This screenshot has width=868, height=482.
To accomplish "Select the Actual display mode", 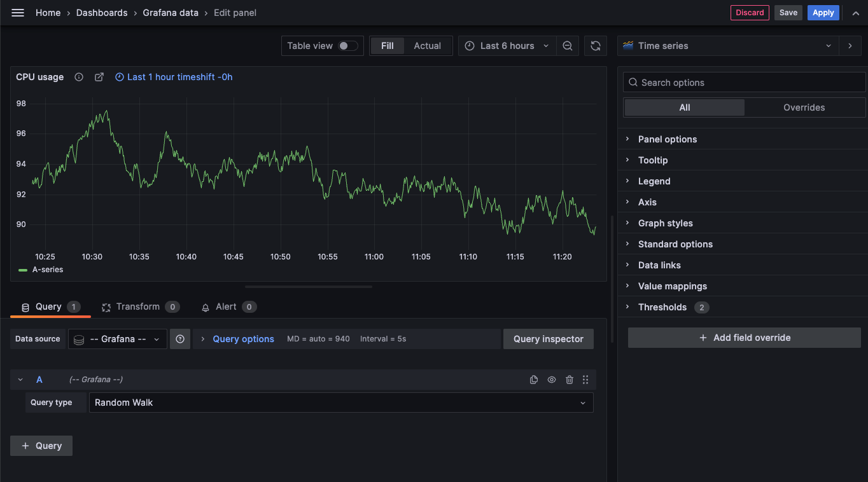I will 427,46.
